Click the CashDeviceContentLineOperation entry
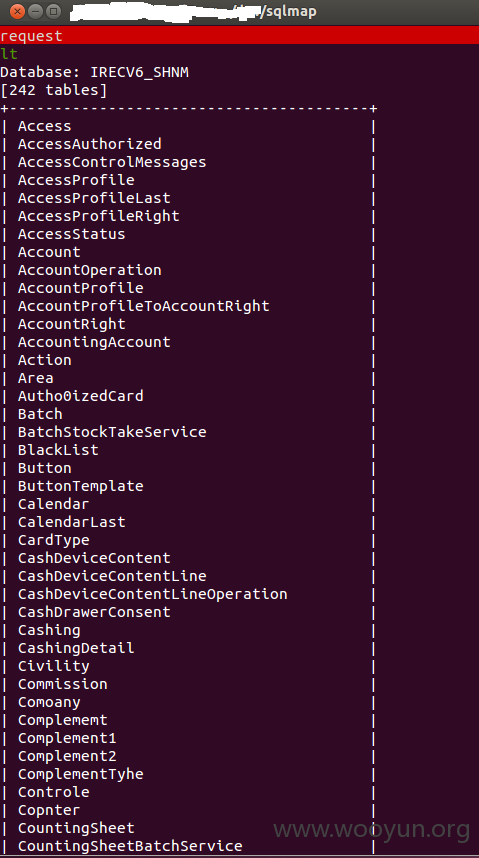 pyautogui.click(x=153, y=594)
